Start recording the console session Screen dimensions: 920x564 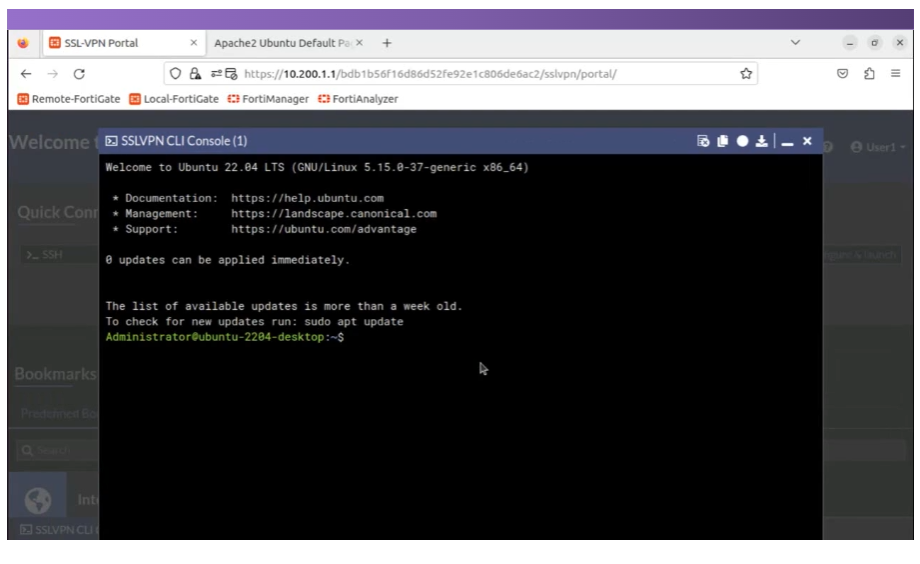point(742,141)
